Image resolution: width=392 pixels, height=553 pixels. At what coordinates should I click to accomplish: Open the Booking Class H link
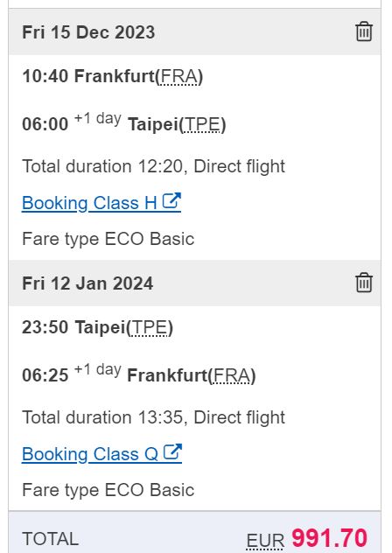[x=101, y=203]
